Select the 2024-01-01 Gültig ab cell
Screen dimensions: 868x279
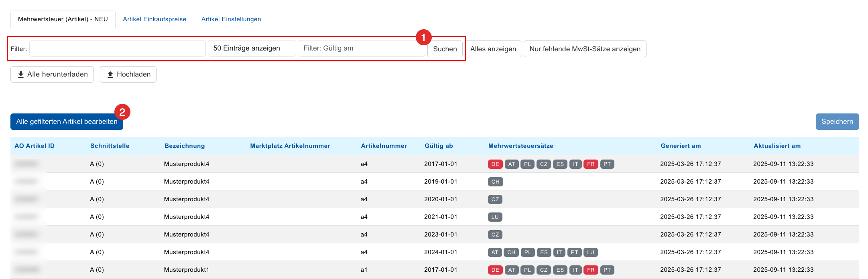(x=441, y=252)
